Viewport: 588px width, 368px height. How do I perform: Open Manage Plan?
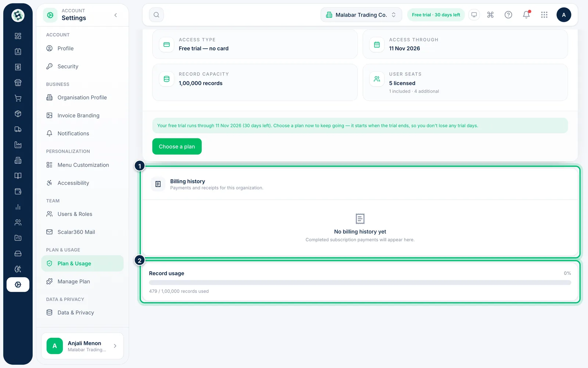pos(82,282)
